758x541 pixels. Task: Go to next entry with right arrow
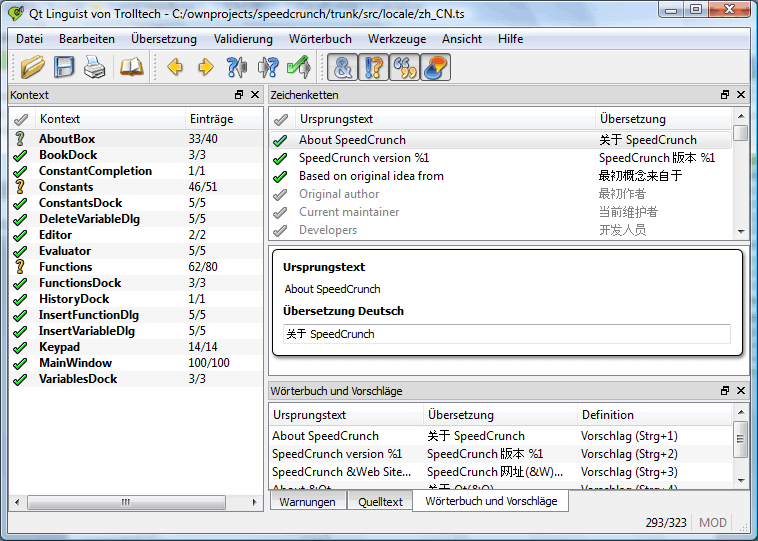pyautogui.click(x=206, y=67)
